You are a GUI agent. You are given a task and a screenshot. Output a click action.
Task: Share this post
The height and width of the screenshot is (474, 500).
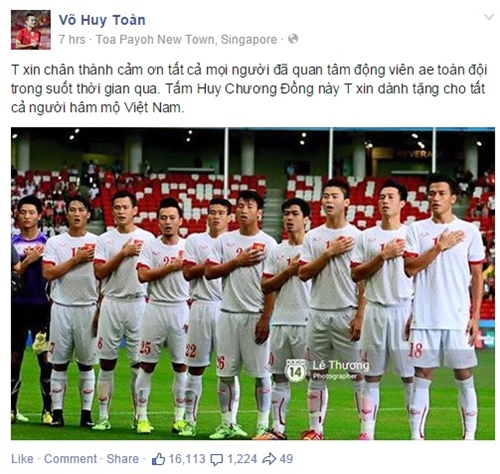pyautogui.click(x=122, y=459)
